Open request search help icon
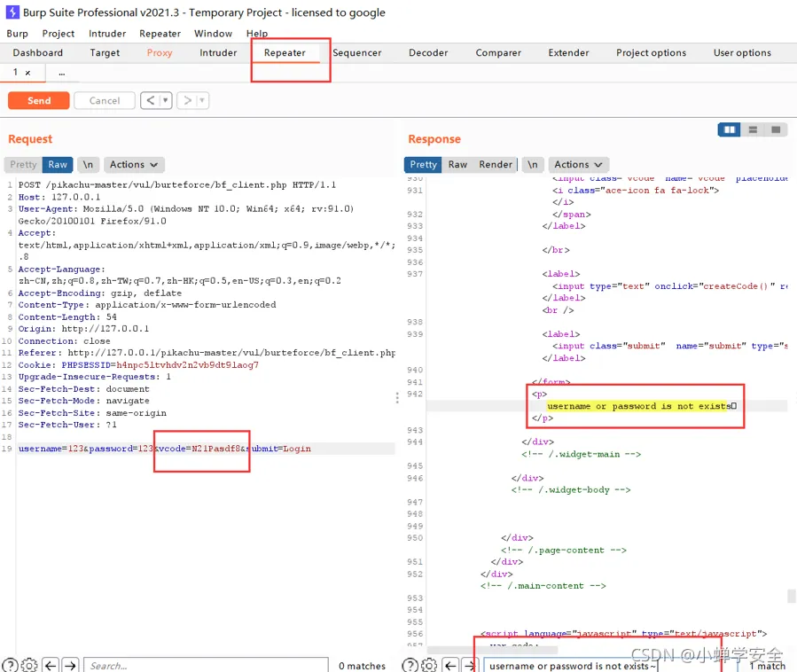This screenshot has width=797, height=672. (10, 665)
